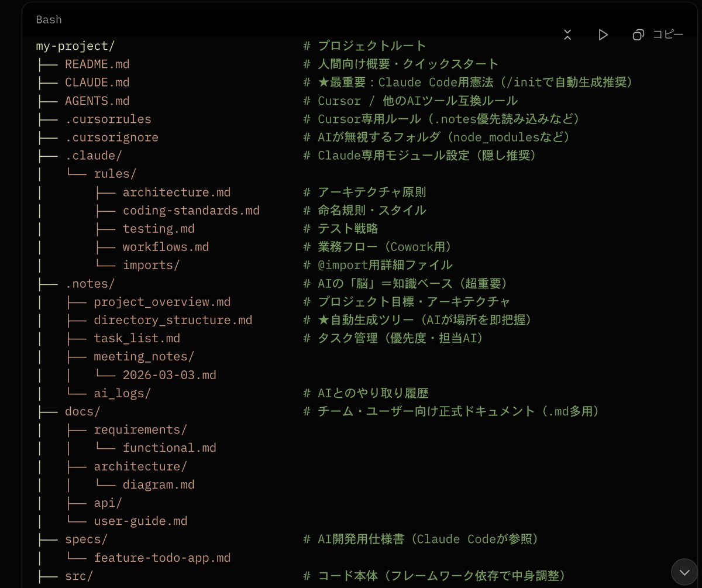Click the コード本体 comment
Screen dimensions: 702x588
coord(435,576)
